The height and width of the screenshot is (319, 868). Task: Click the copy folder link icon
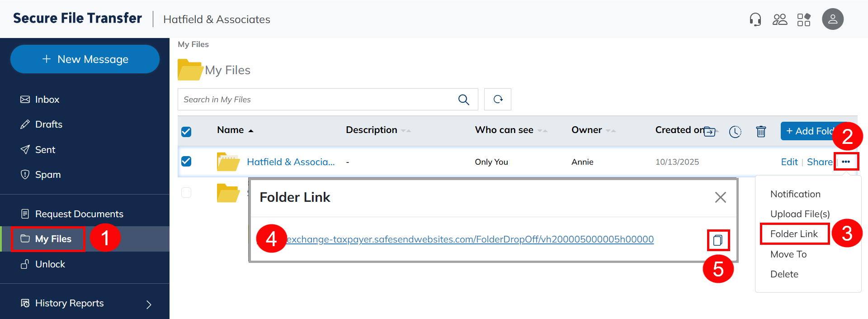718,240
